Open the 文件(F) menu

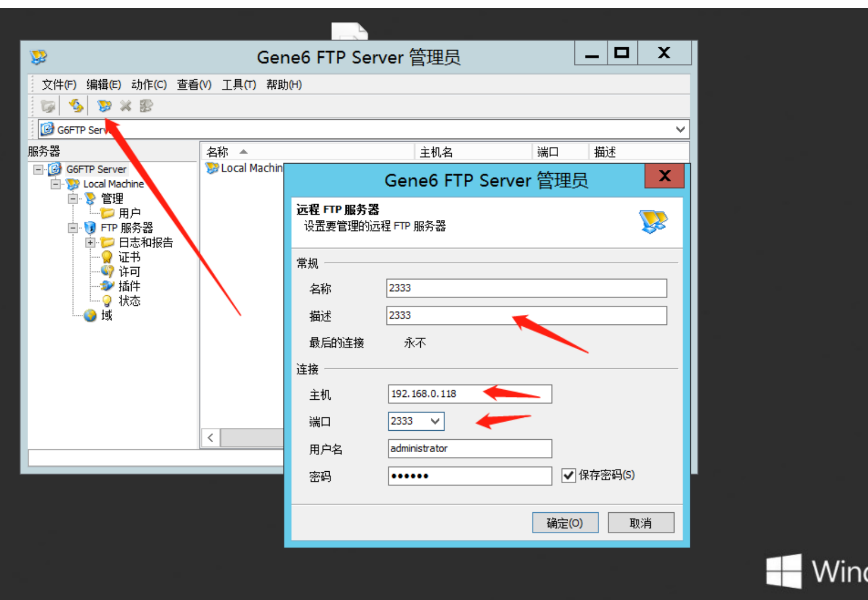tap(59, 84)
